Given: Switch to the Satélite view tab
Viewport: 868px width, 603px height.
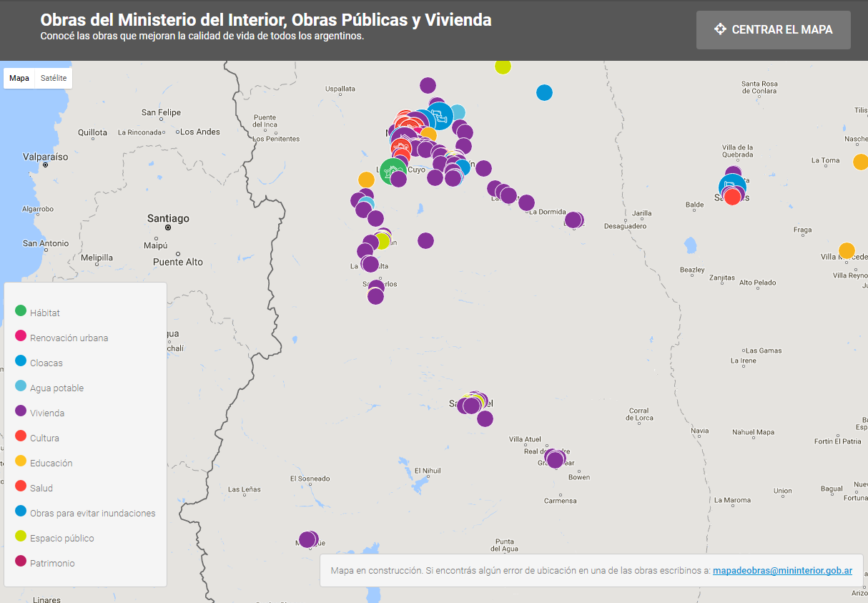Looking at the screenshot, I should pyautogui.click(x=54, y=78).
